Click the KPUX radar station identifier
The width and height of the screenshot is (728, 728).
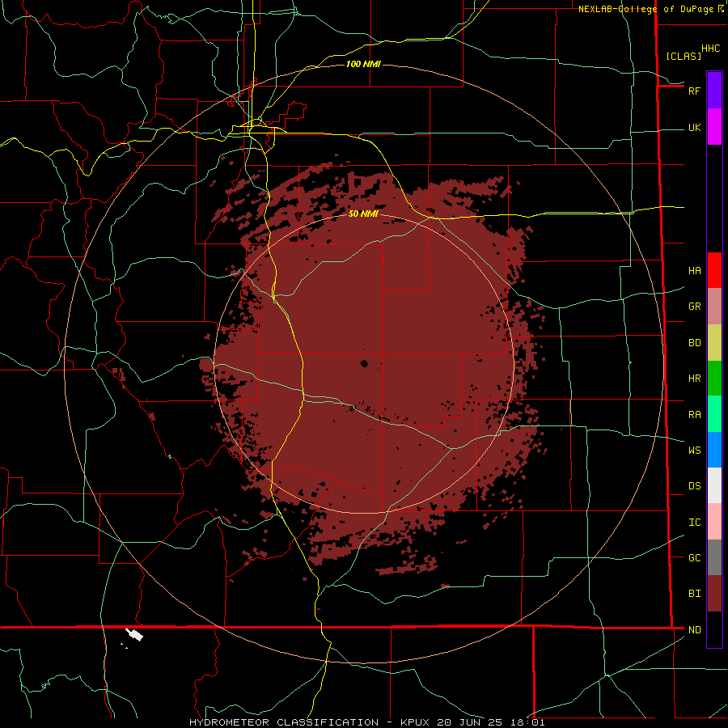click(x=417, y=722)
